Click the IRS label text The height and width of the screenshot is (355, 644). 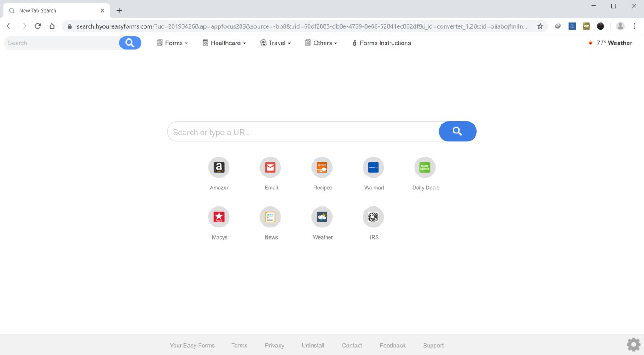coord(374,238)
